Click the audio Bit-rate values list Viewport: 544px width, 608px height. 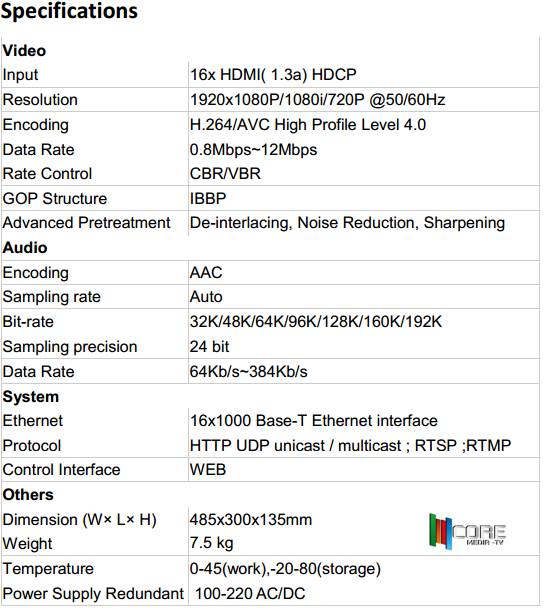[316, 322]
